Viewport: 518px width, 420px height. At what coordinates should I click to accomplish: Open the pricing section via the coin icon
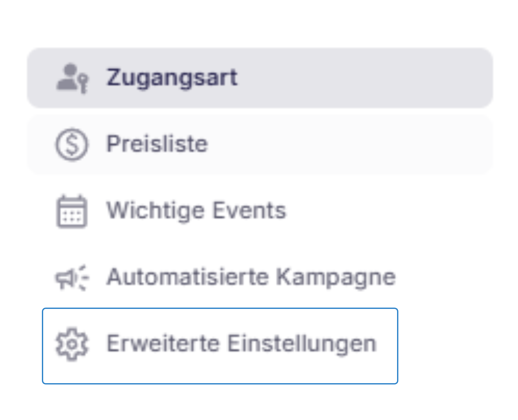click(71, 144)
